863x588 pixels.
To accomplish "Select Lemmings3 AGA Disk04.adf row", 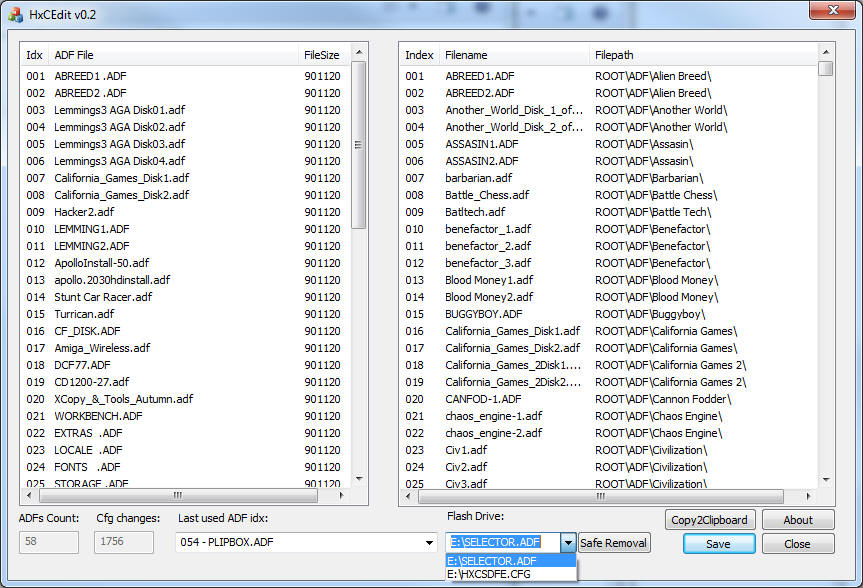I will click(x=185, y=161).
